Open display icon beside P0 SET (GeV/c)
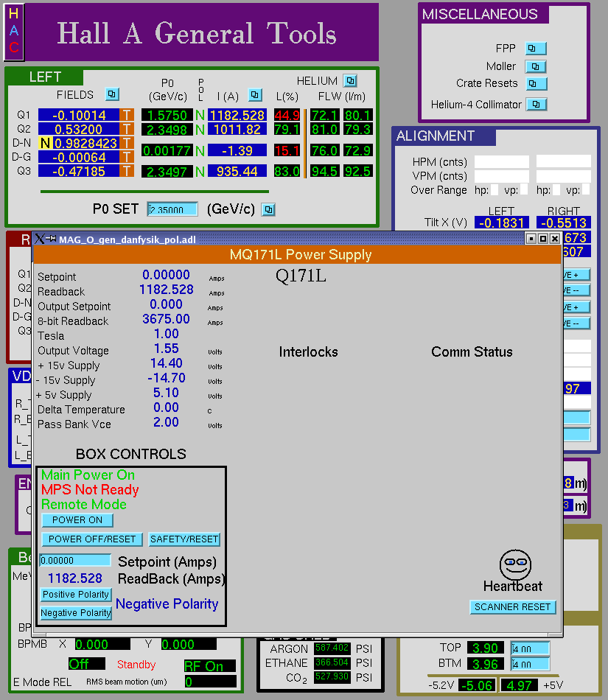 pos(268,209)
